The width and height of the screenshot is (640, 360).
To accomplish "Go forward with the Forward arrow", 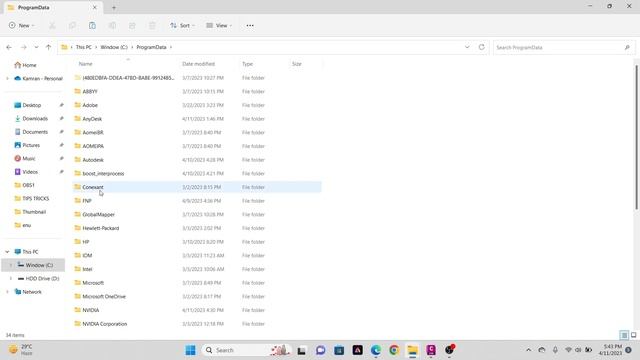I will [24, 47].
